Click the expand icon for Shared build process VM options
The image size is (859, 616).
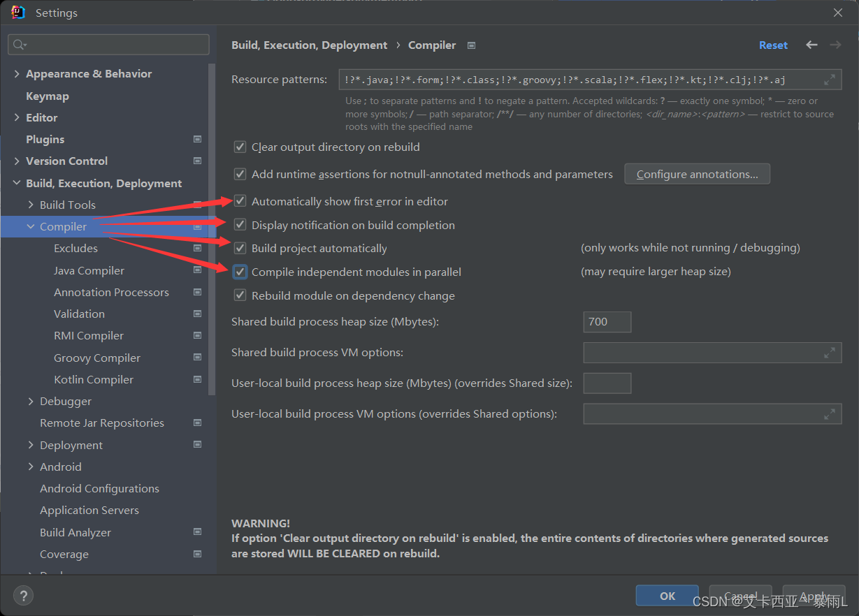(x=830, y=353)
